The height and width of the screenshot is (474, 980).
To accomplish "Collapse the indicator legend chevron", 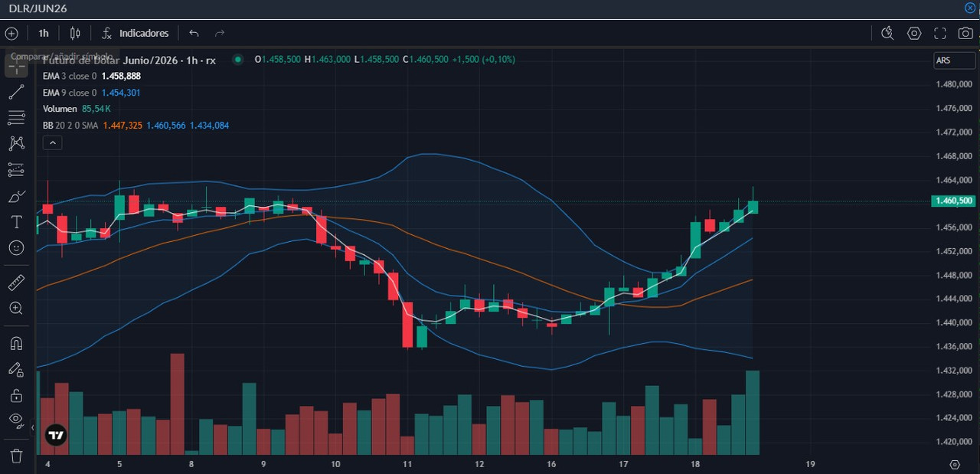I will tap(53, 142).
